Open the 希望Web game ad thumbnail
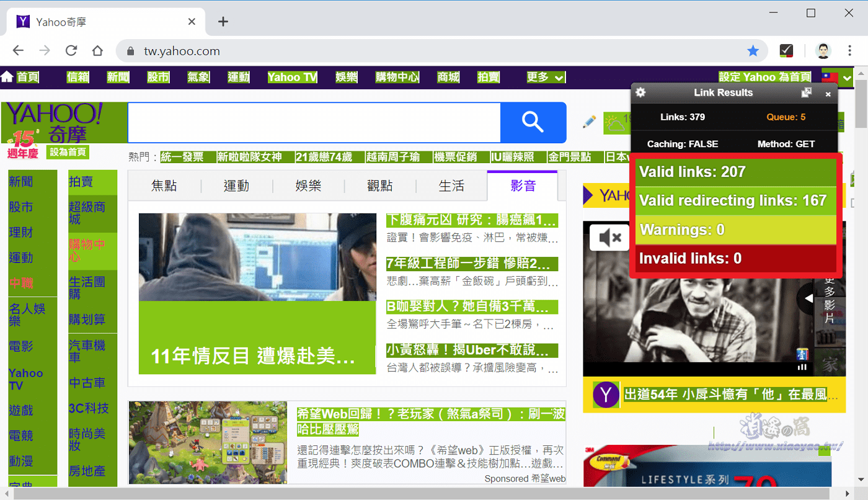 (x=208, y=442)
